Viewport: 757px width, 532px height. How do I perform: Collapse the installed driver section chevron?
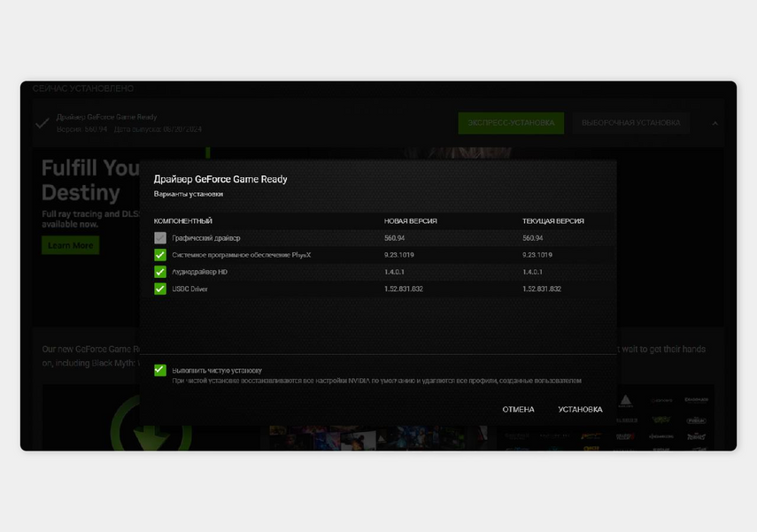(715, 124)
